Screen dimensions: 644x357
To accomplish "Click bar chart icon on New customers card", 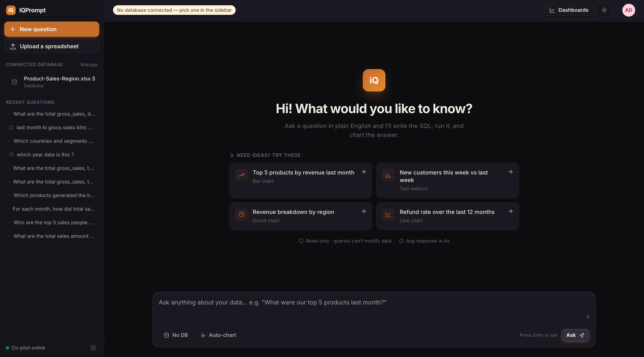I will tap(388, 175).
